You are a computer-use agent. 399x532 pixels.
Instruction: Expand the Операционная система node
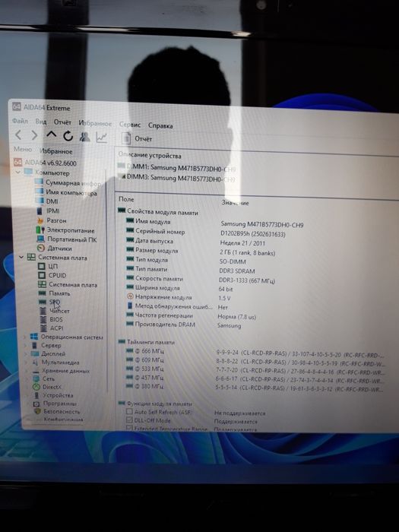click(x=25, y=337)
